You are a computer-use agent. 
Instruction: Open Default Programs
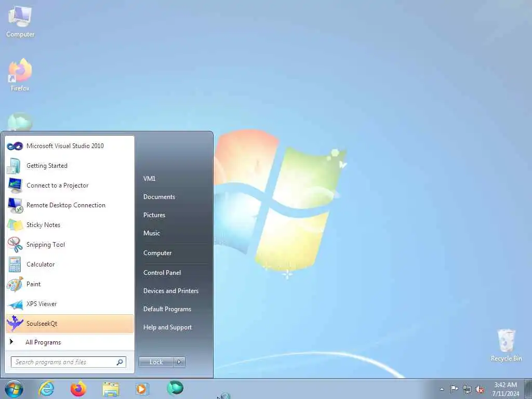[167, 309]
